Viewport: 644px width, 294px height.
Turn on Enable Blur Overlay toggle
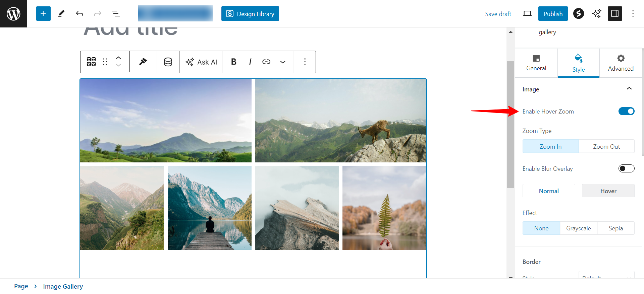coord(626,169)
